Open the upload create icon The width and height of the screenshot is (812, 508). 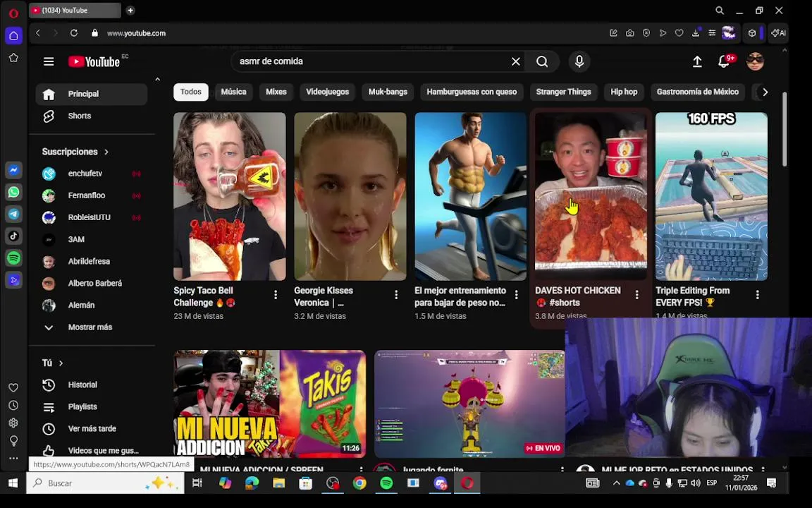pyautogui.click(x=698, y=61)
